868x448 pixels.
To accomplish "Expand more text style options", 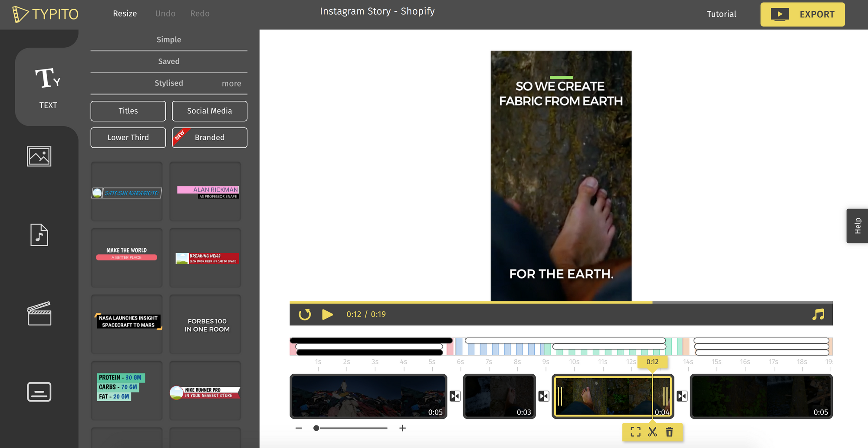I will (231, 83).
